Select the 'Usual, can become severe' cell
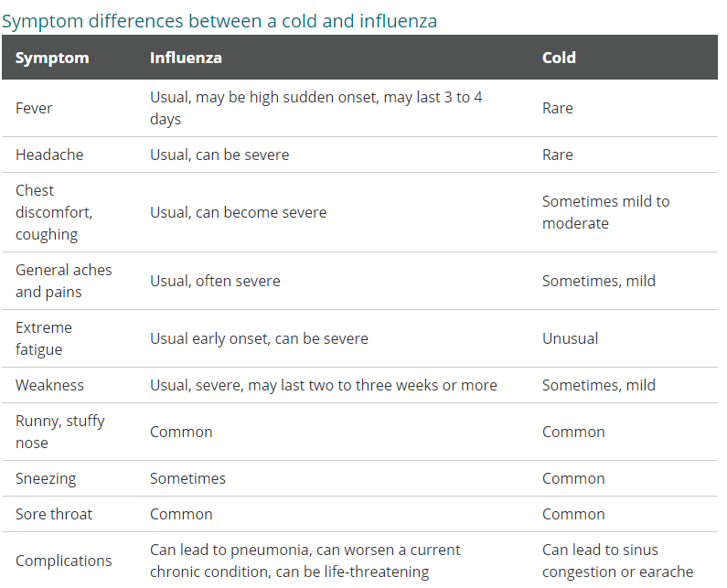Screen dimensions: 727x588 [238, 212]
